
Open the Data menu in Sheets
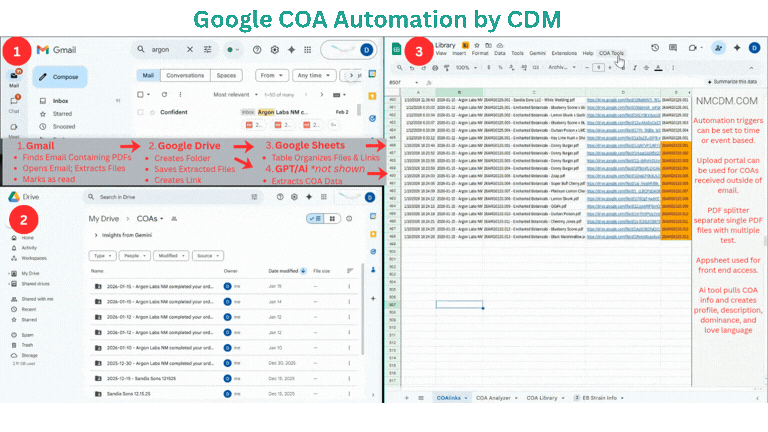point(500,53)
